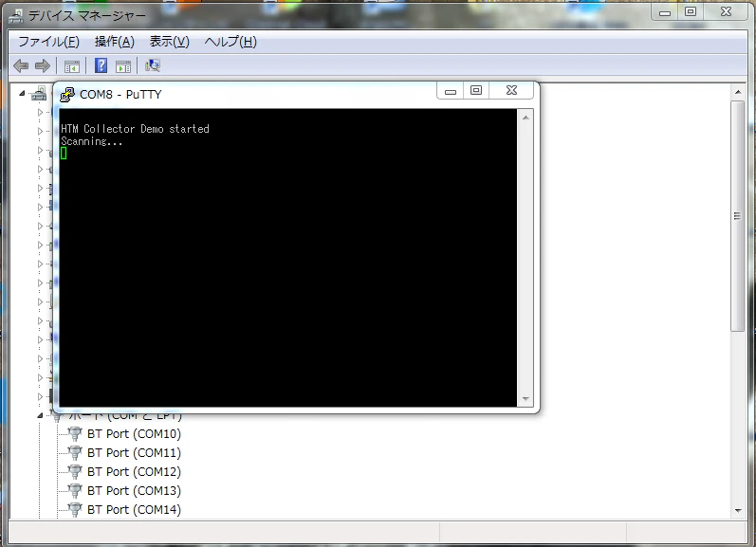
Task: Go back using Device Manager back arrow
Action: coord(21,65)
